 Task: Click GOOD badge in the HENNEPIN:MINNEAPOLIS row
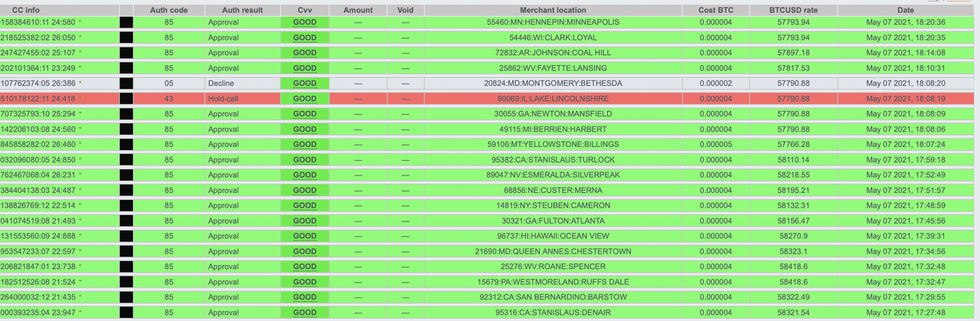click(305, 23)
